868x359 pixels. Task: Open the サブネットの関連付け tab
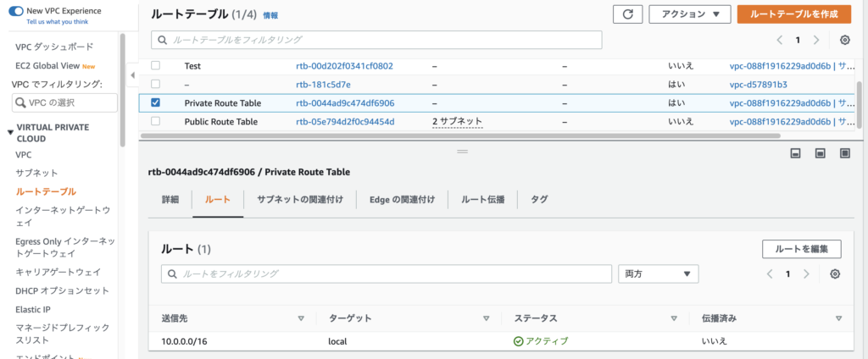tap(299, 200)
